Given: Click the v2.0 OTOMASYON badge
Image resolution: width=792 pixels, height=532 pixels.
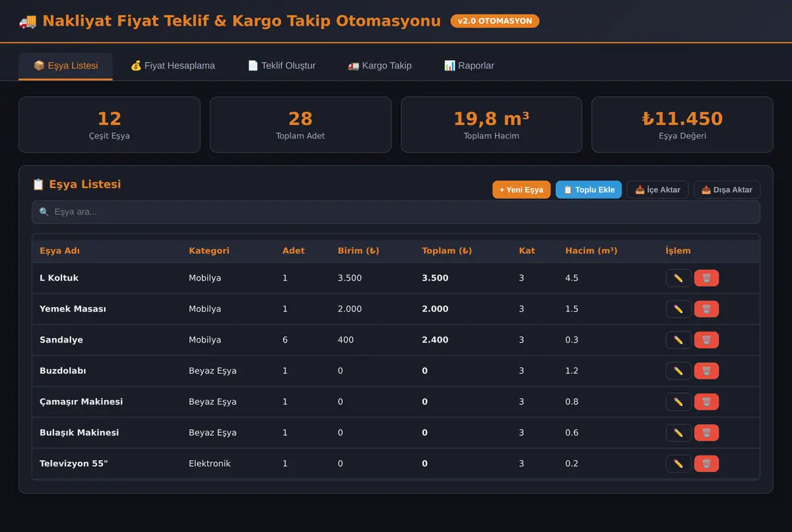Looking at the screenshot, I should tap(495, 21).
